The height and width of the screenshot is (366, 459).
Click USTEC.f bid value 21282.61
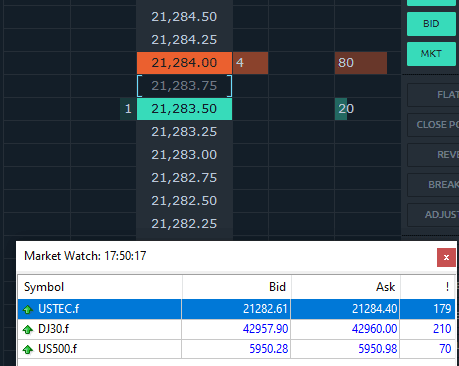pos(265,309)
